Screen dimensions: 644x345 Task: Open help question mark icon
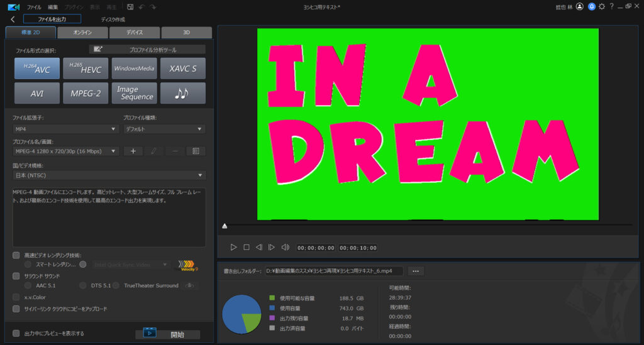[611, 6]
